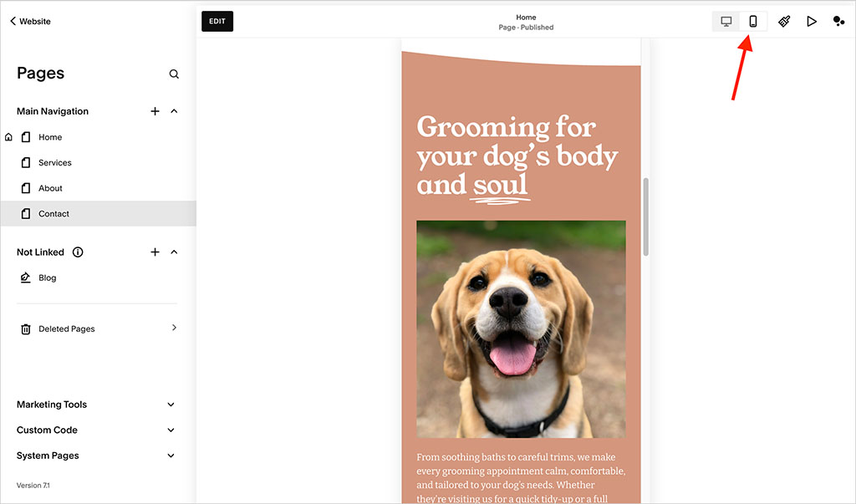This screenshot has width=856, height=504.
Task: Open the Home page
Action: pyautogui.click(x=50, y=137)
